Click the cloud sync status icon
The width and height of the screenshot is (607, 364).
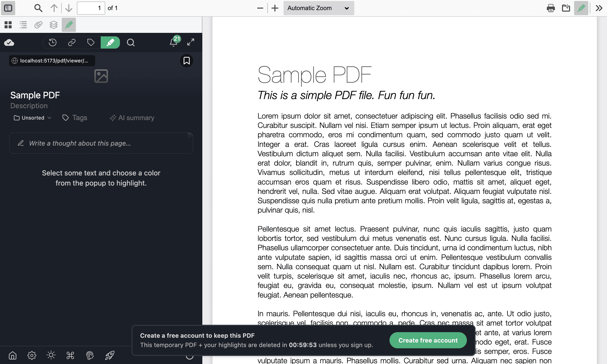[x=9, y=42]
